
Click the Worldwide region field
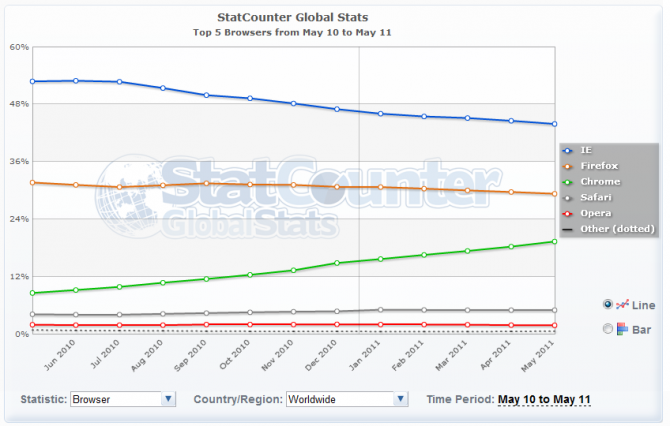339,399
